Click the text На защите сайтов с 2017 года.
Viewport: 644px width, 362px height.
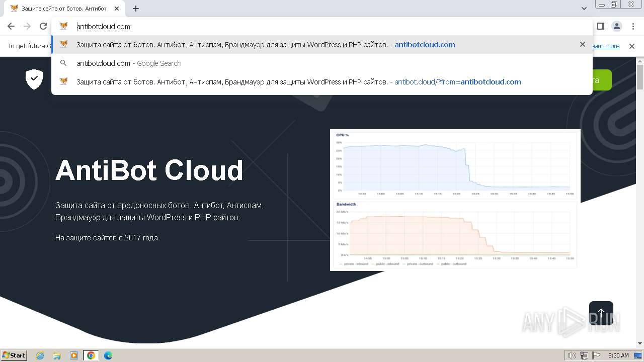[108, 238]
